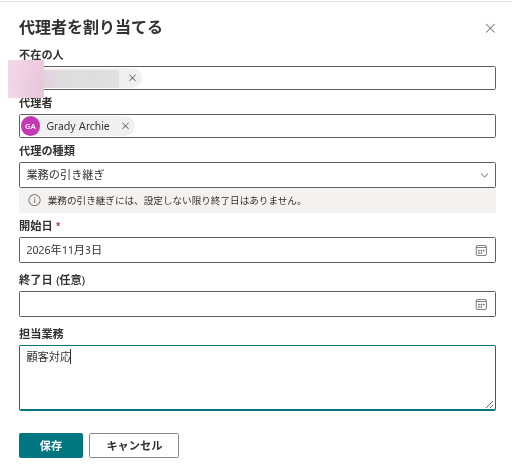Click inside the 担当業務 text area
Image resolution: width=512 pixels, height=474 pixels.
click(257, 378)
